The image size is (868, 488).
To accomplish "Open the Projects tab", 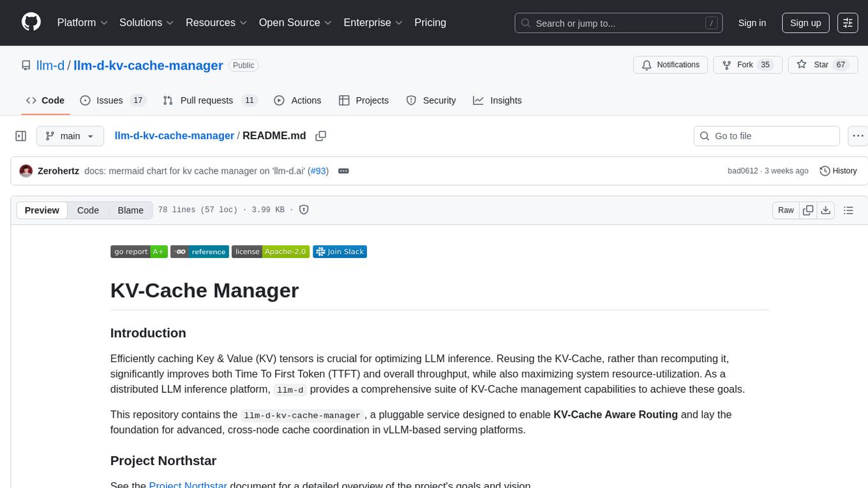I will coord(364,100).
